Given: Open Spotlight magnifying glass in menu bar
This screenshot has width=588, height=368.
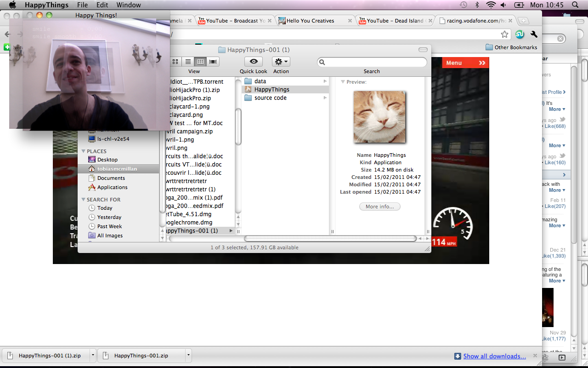Looking at the screenshot, I should click(575, 5).
